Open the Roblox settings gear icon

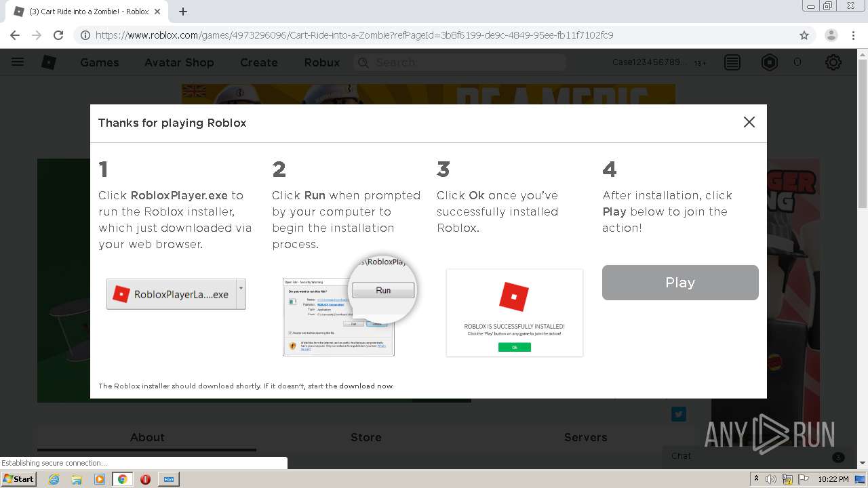pos(833,62)
